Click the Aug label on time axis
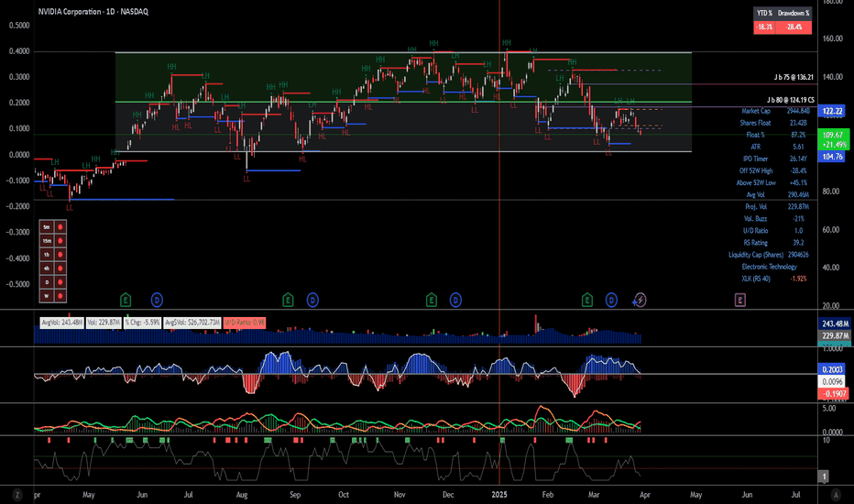 click(x=241, y=495)
